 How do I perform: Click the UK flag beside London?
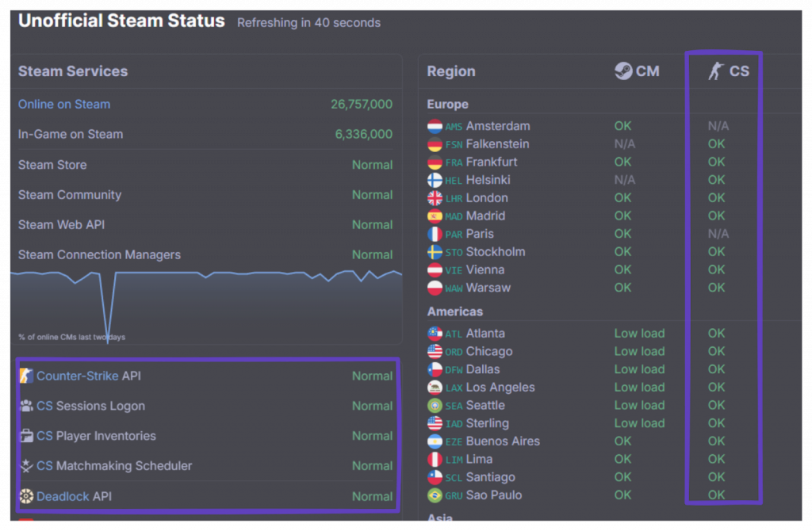click(435, 198)
